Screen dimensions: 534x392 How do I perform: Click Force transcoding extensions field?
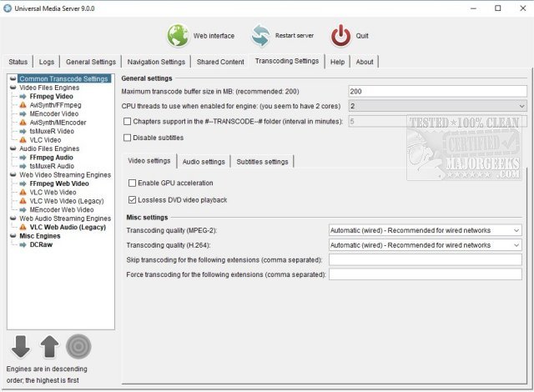coord(425,274)
